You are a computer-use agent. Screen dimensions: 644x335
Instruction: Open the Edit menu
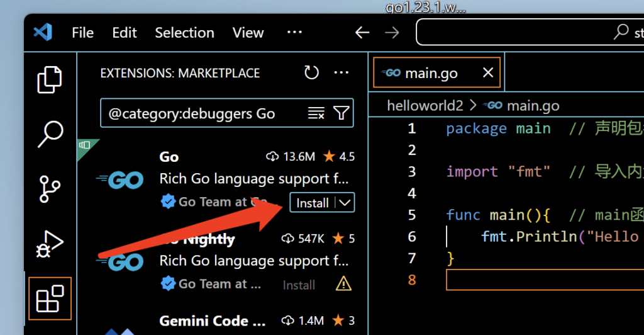click(x=125, y=33)
